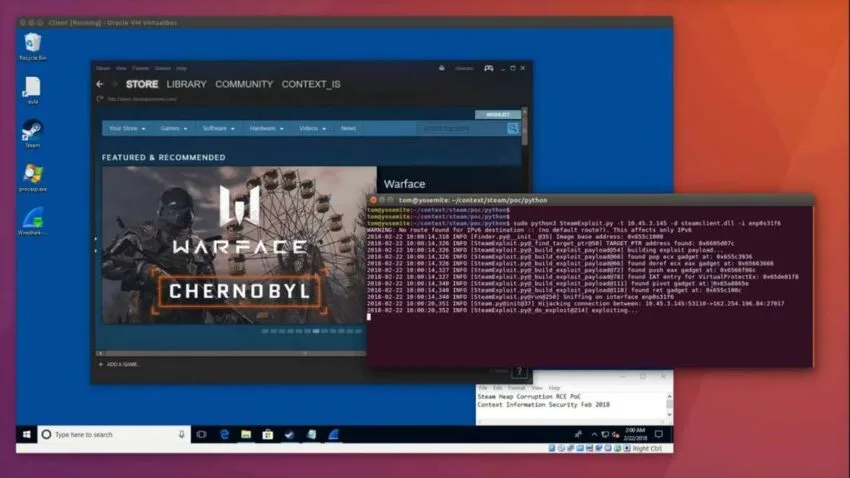Expand Hardware store dropdown
The image size is (850, 478).
[x=266, y=128]
